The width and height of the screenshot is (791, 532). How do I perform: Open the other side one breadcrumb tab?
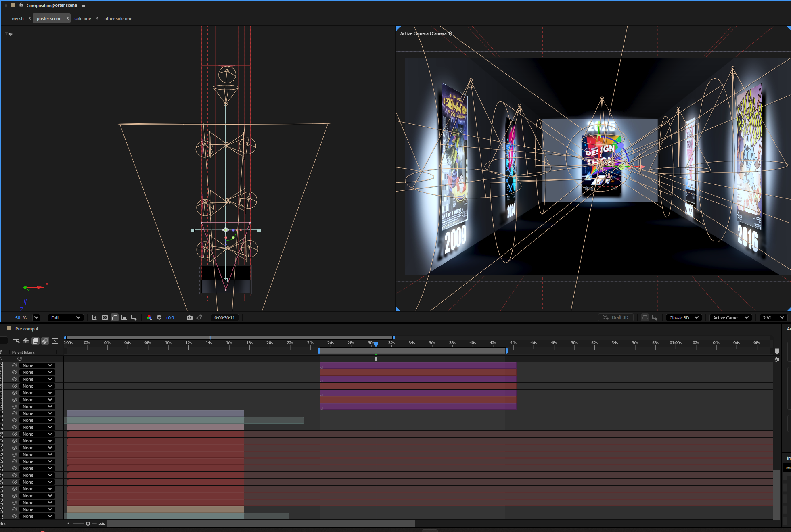[118, 19]
